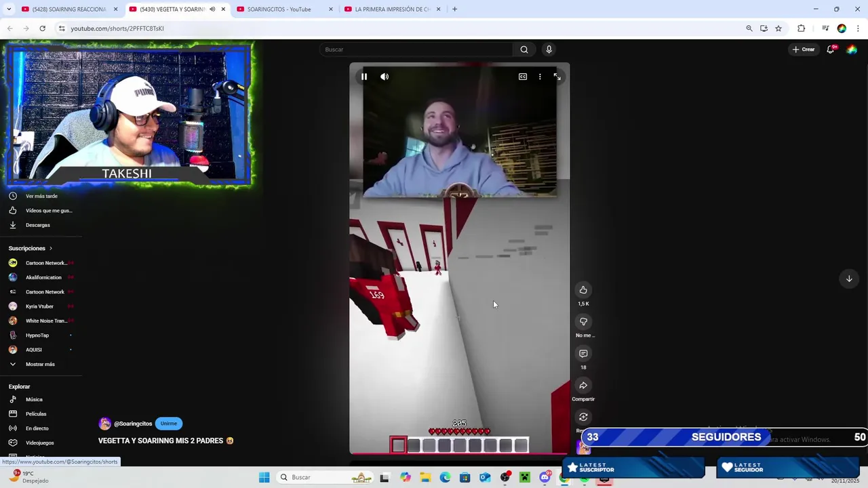Viewport: 868px width, 488px height.
Task: Share this Short via Compartir icon
Action: point(583,386)
